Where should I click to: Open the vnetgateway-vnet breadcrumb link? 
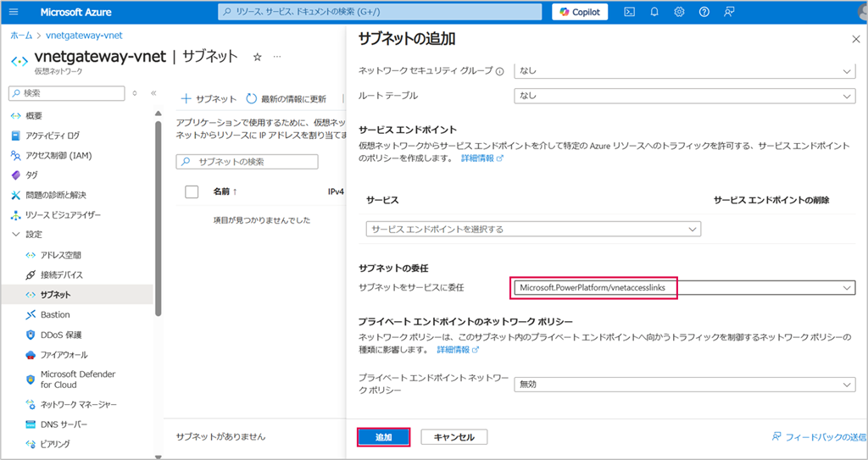[x=84, y=36]
